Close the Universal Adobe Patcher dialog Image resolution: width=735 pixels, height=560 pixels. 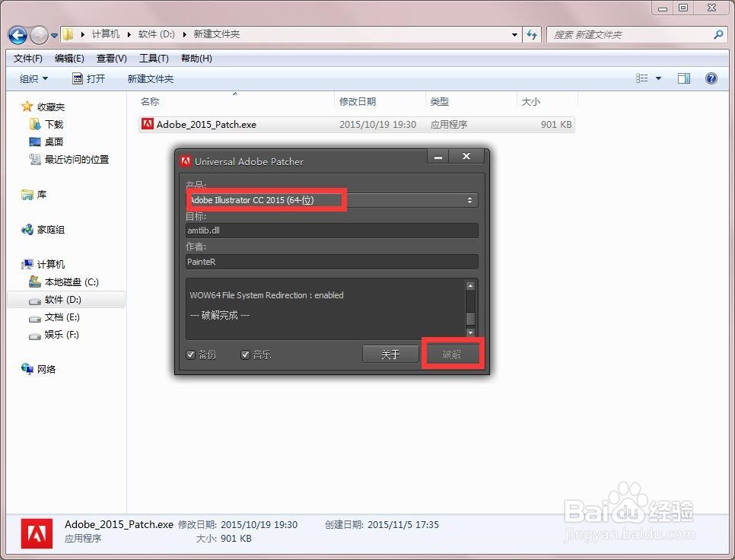(466, 157)
